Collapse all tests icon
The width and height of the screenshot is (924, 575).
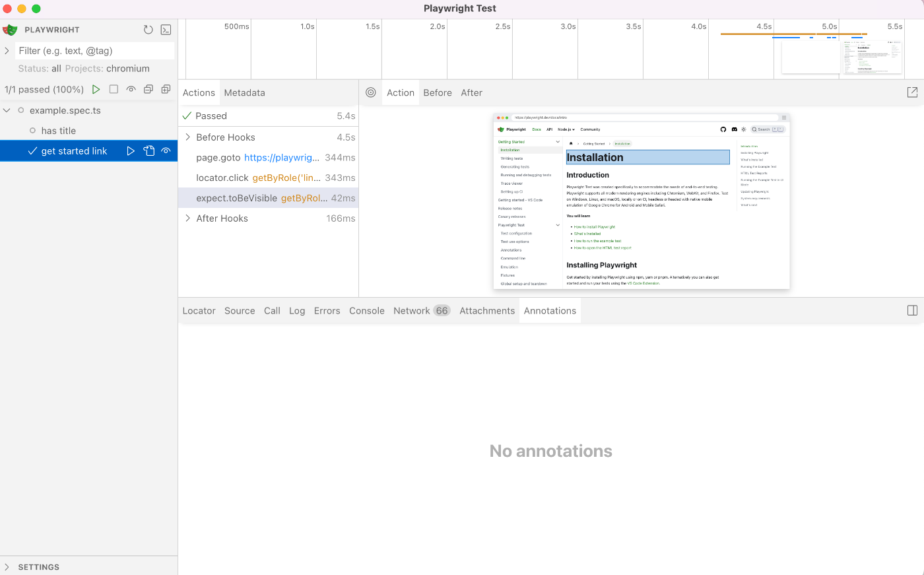(148, 89)
